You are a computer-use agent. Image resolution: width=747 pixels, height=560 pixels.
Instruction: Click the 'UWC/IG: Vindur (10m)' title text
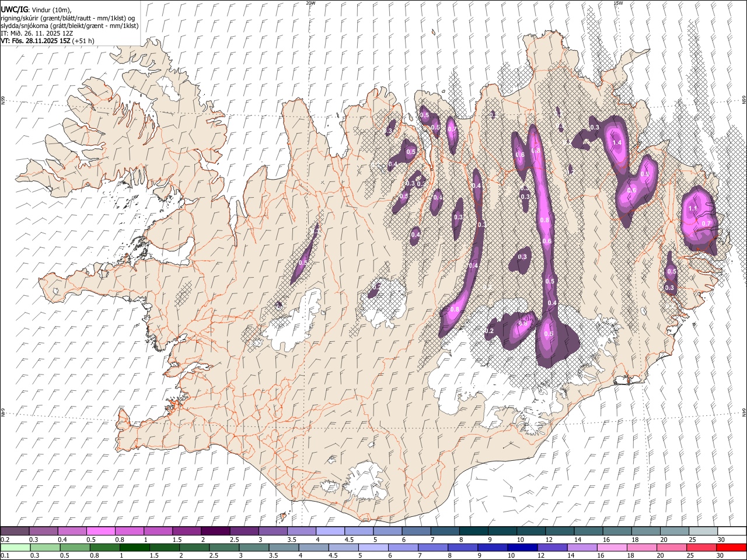(36, 9)
